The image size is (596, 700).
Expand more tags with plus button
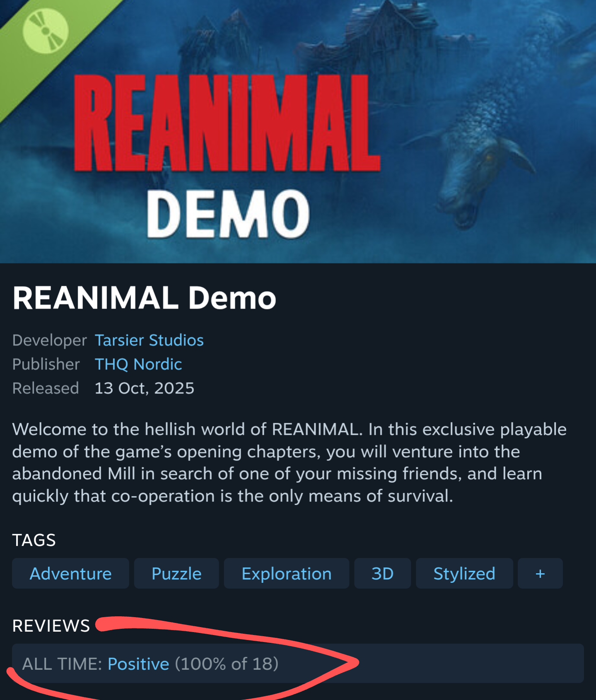(x=540, y=573)
